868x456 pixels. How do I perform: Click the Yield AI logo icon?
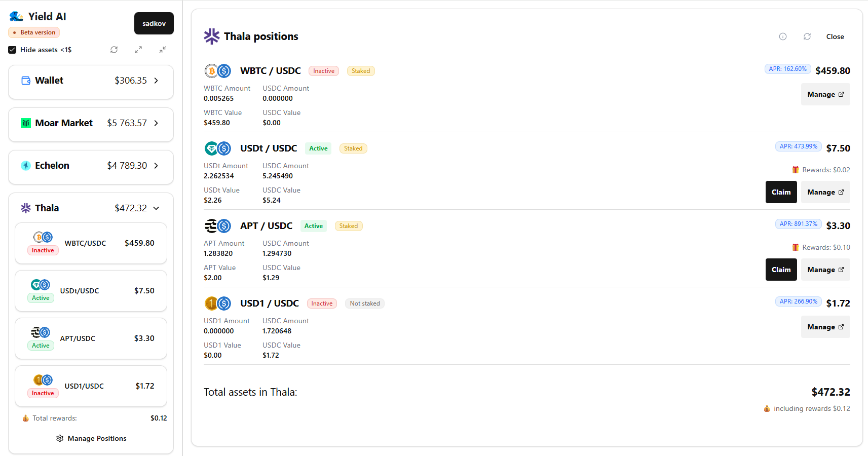click(16, 17)
